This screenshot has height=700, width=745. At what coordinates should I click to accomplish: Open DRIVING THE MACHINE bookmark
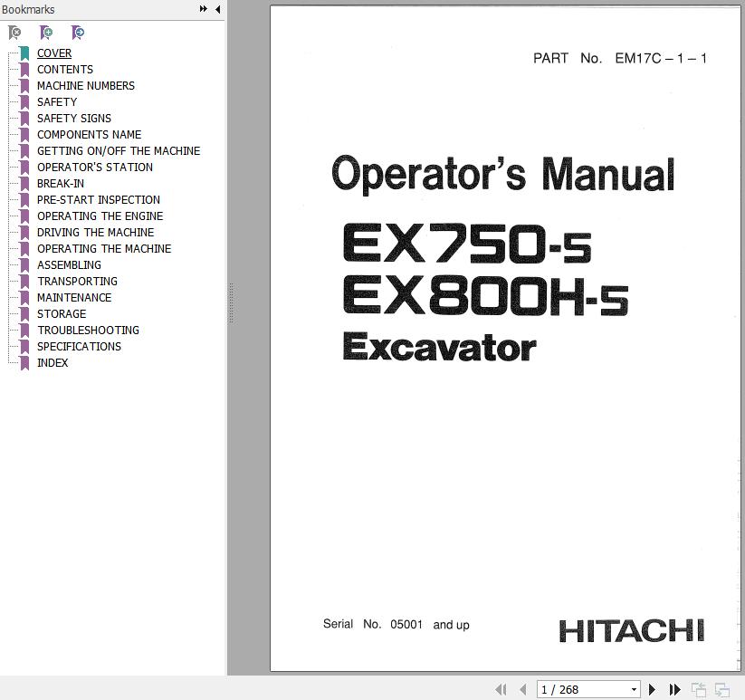pos(95,233)
